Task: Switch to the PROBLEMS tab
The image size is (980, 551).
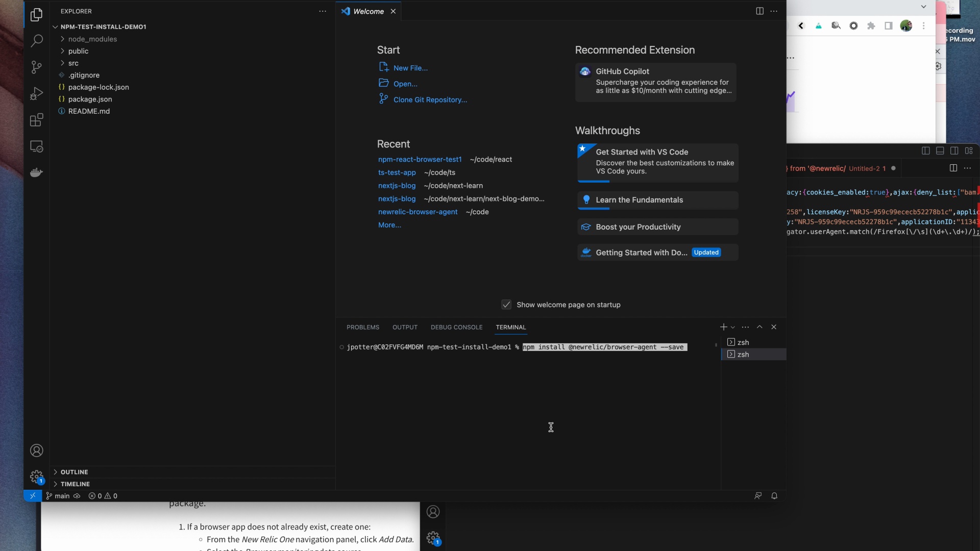Action: coord(363,327)
